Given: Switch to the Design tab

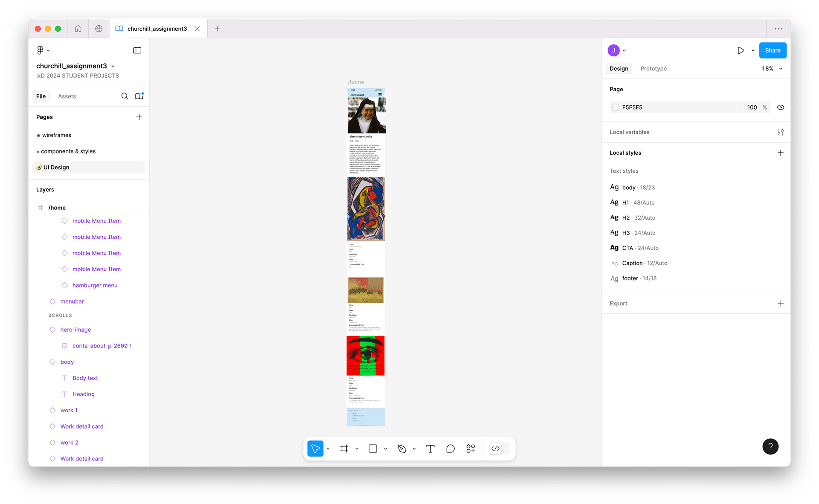Looking at the screenshot, I should click(x=619, y=69).
